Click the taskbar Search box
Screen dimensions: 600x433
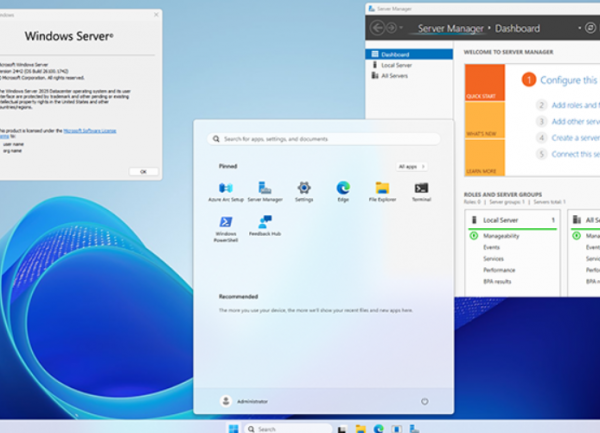click(x=288, y=429)
